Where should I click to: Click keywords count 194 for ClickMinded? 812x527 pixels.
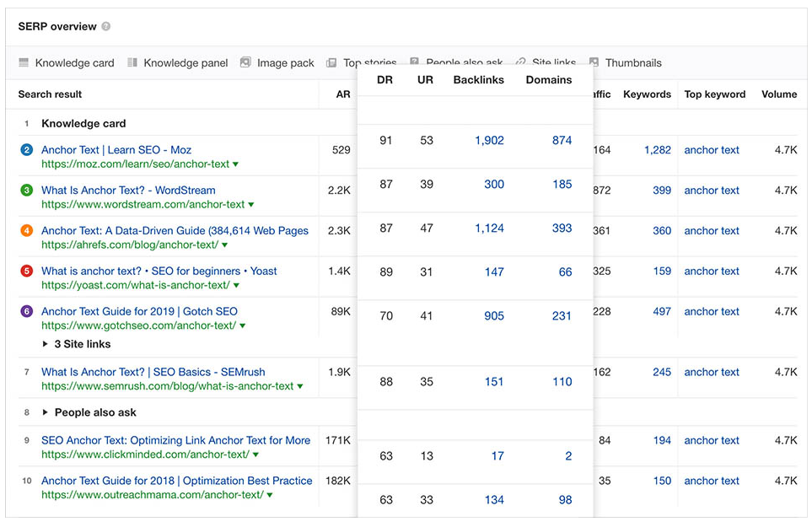point(662,440)
